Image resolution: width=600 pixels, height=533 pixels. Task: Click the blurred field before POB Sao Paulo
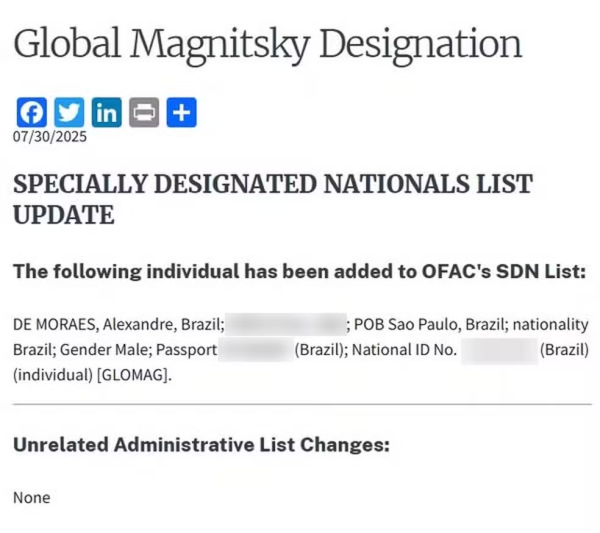[285, 325]
